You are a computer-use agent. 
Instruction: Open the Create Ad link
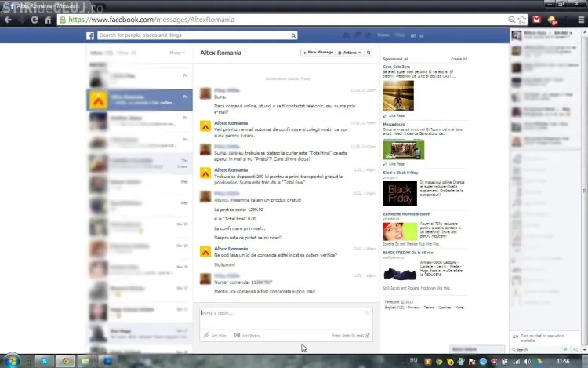(x=459, y=59)
